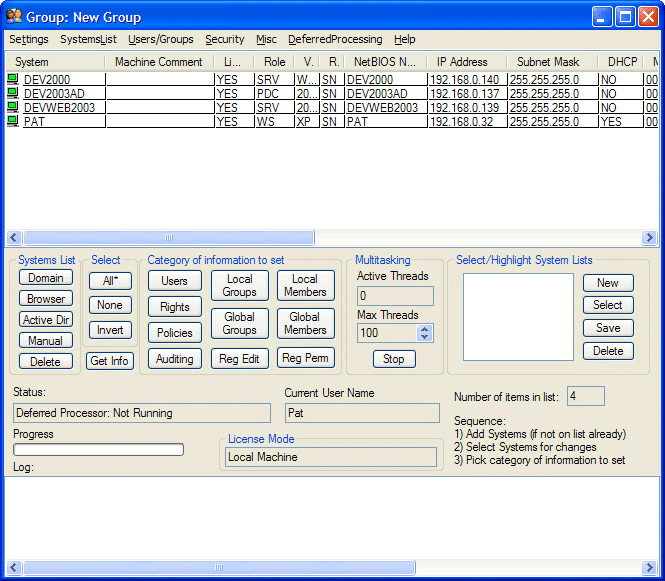The width and height of the screenshot is (665, 581).
Task: Click the None select button
Action: (x=110, y=305)
